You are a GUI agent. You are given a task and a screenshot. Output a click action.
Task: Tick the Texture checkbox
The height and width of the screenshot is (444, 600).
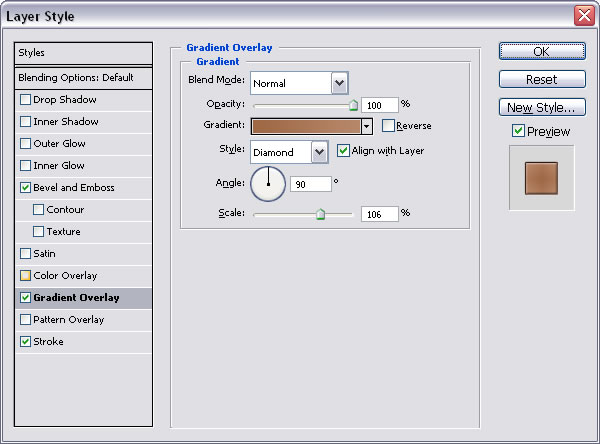point(38,232)
